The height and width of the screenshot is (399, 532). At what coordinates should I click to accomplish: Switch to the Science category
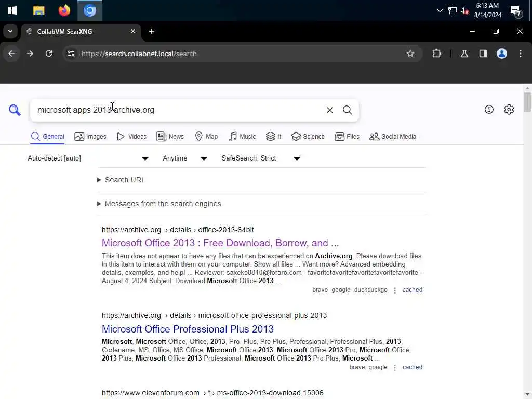(308, 137)
